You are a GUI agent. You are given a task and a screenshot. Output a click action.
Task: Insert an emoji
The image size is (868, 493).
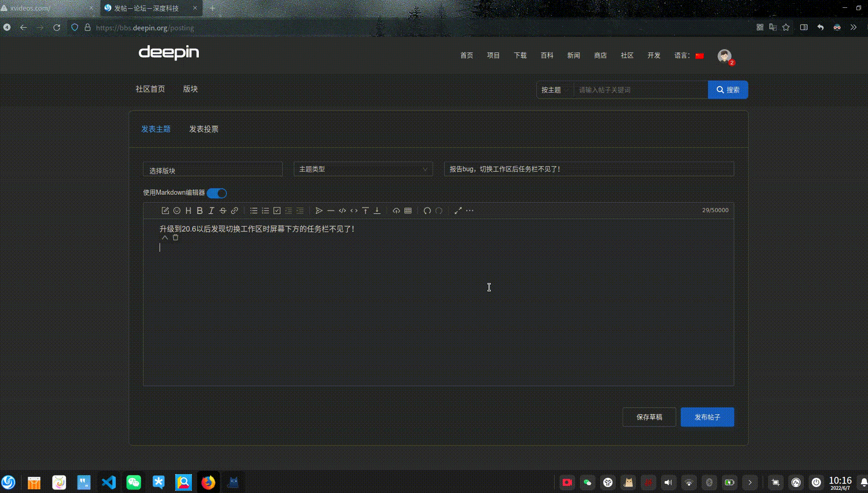pos(177,211)
